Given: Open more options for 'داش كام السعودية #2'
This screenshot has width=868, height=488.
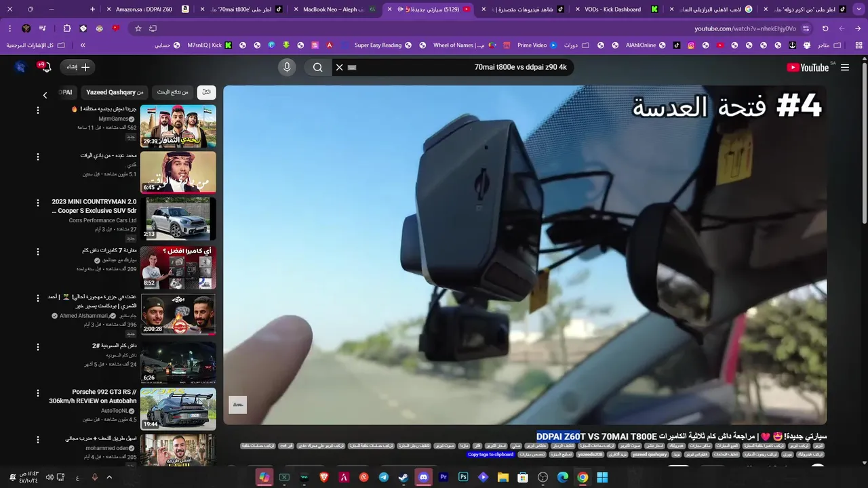Looking at the screenshot, I should pos(38,346).
